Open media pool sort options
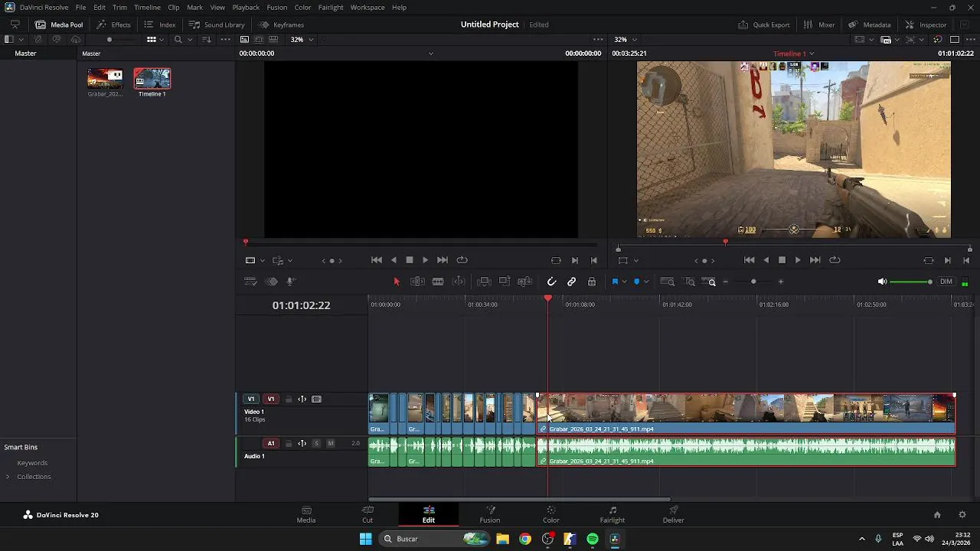 pyautogui.click(x=206, y=39)
